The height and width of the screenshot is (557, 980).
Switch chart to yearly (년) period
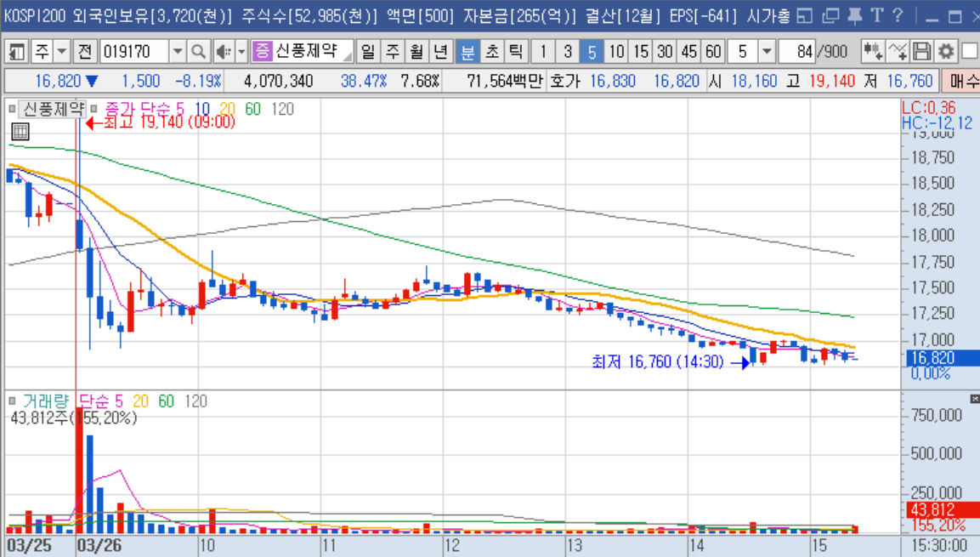[x=440, y=51]
